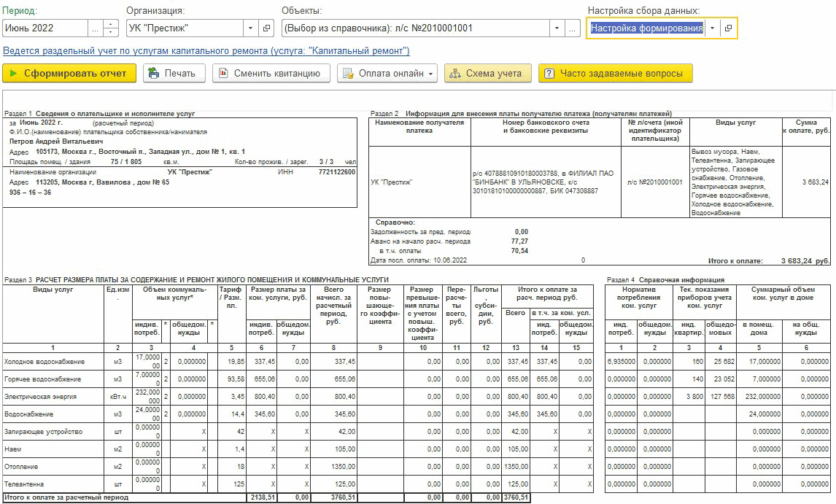Follow the раздельный учет капитального ремонта link
Viewport: 836px width, 504px height.
coord(206,51)
